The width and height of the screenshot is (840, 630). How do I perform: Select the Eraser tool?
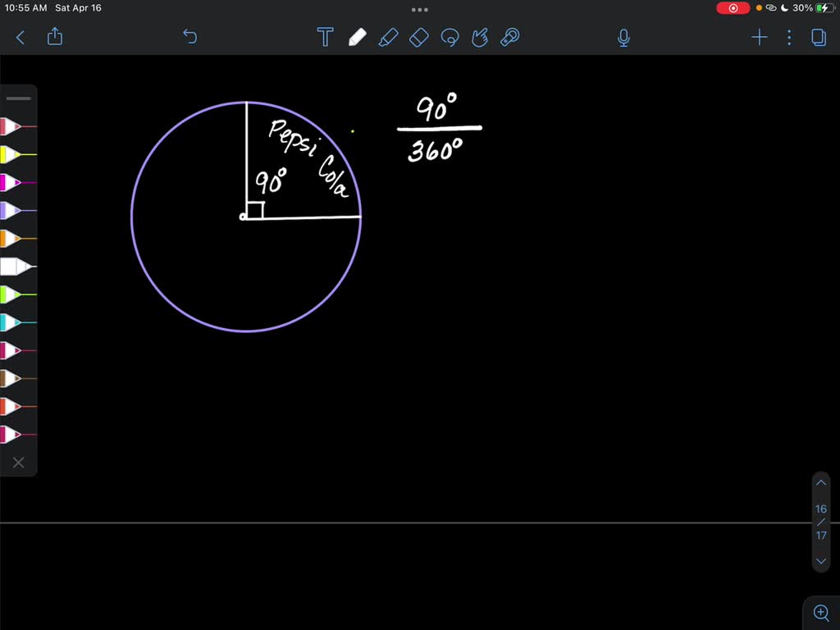point(418,37)
